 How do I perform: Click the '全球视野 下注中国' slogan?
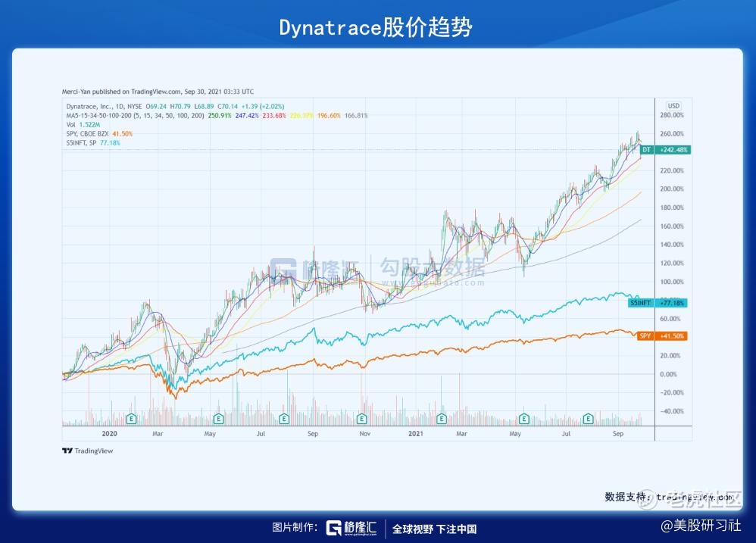click(434, 529)
